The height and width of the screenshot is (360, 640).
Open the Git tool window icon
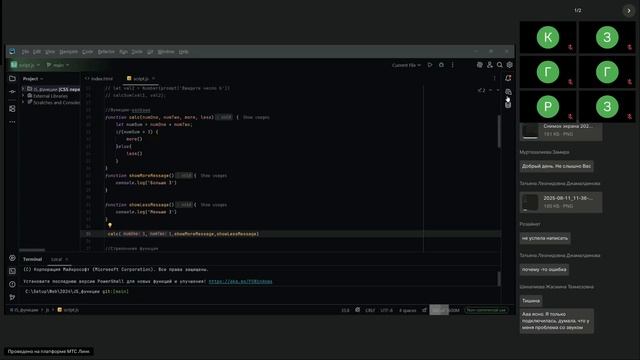[x=12, y=297]
